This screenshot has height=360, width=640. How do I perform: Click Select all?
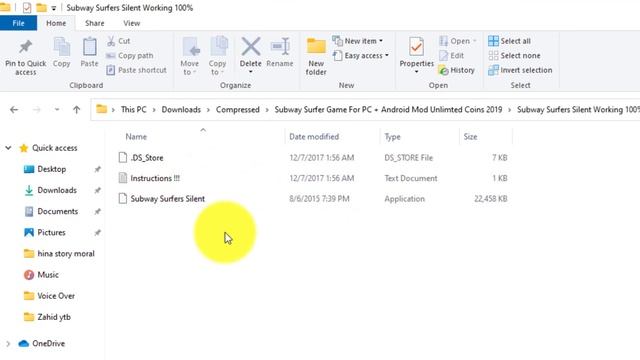pos(509,41)
